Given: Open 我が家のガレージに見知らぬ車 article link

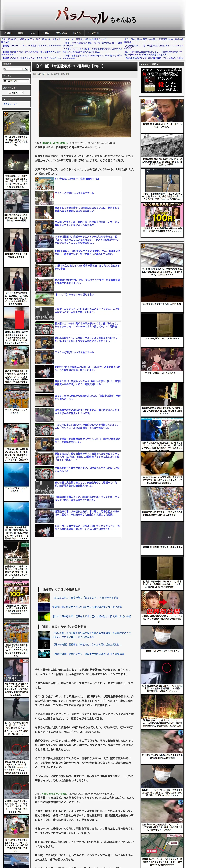Looking at the screenshot, I should tap(87, 325).
